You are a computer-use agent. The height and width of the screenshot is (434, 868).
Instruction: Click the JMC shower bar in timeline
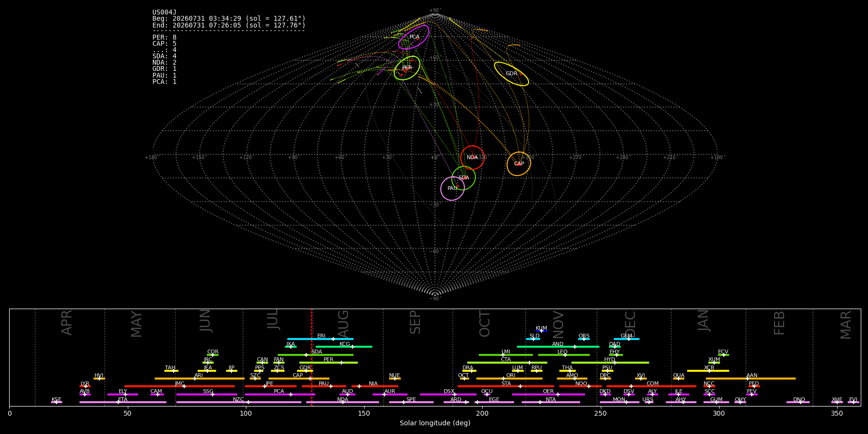pos(180,386)
